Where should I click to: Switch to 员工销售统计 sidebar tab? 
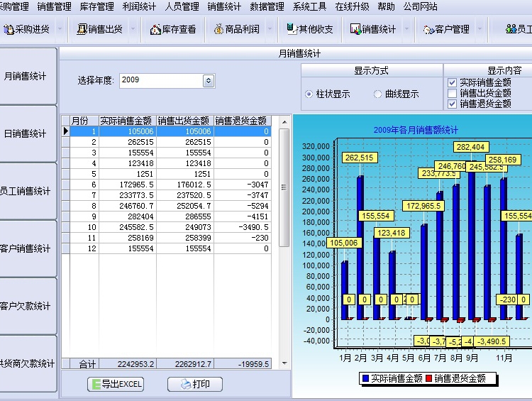coord(28,191)
